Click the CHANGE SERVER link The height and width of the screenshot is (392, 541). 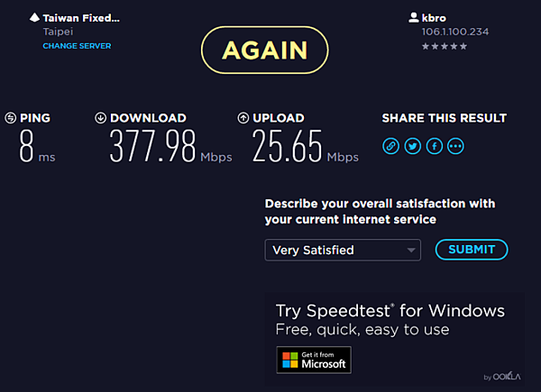click(77, 46)
